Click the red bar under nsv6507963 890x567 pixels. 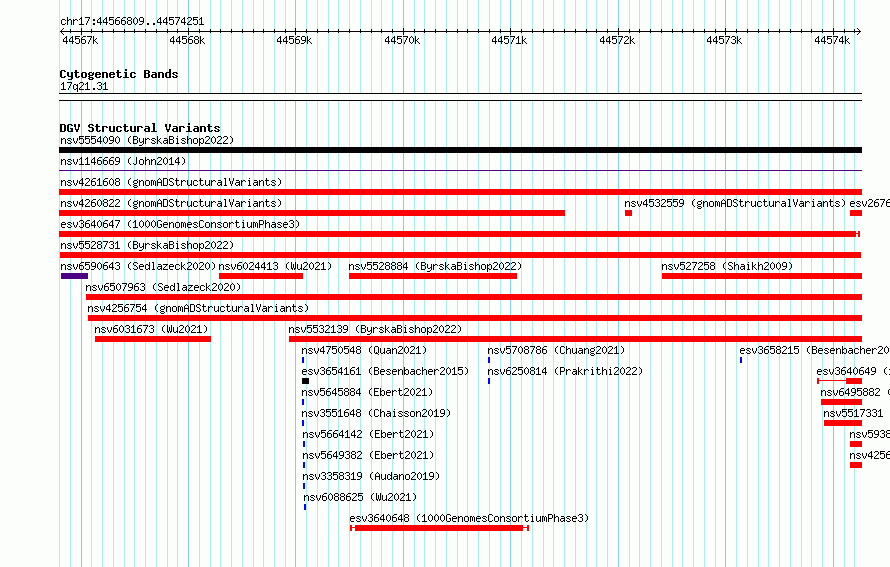[x=474, y=297]
